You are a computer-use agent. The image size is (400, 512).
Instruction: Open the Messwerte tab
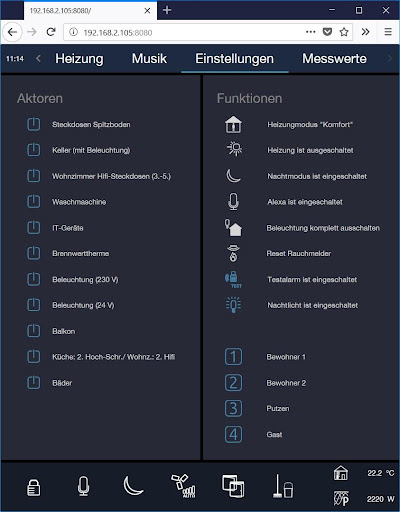(334, 59)
